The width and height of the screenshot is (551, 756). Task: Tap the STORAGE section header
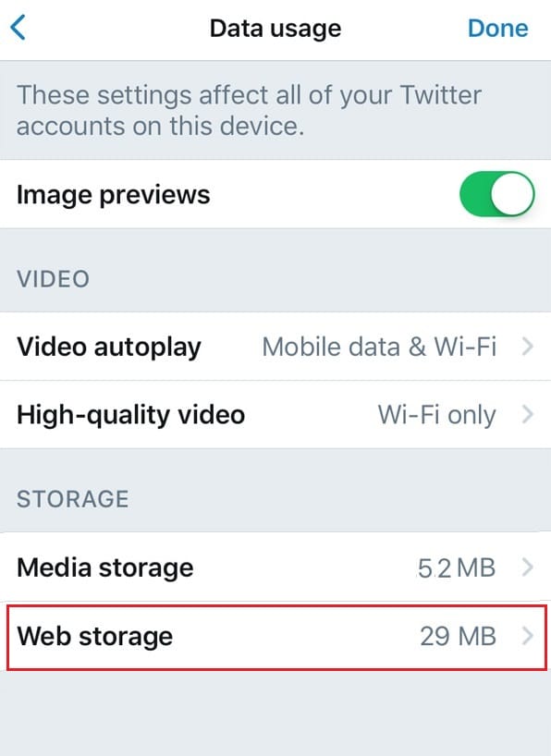72,499
